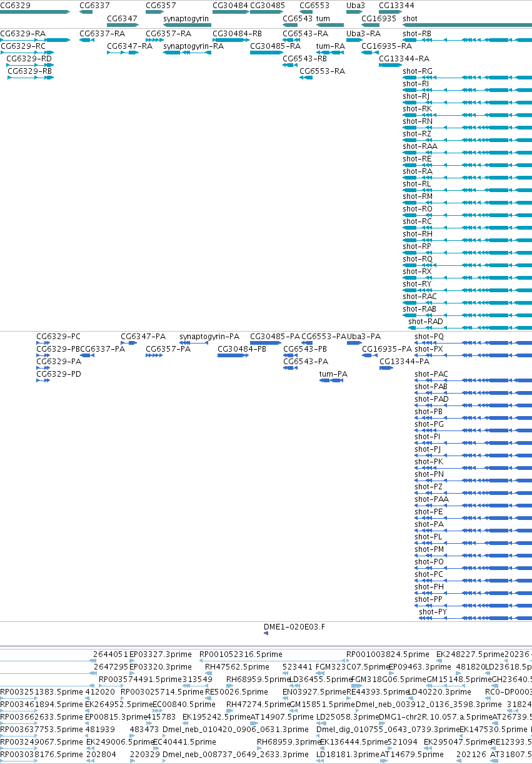Select protein shot-PY

[x=433, y=611]
